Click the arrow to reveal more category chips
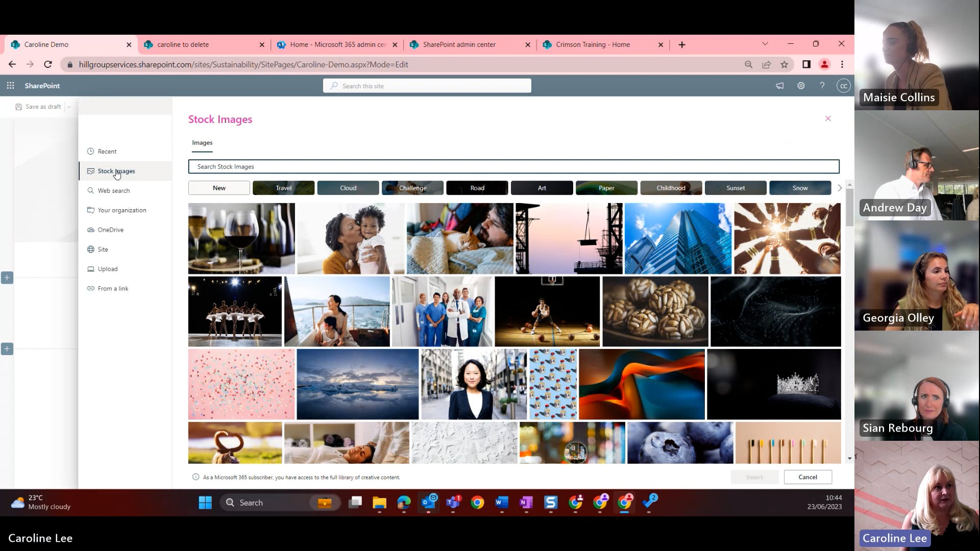Viewport: 980px width, 551px height. pos(839,188)
